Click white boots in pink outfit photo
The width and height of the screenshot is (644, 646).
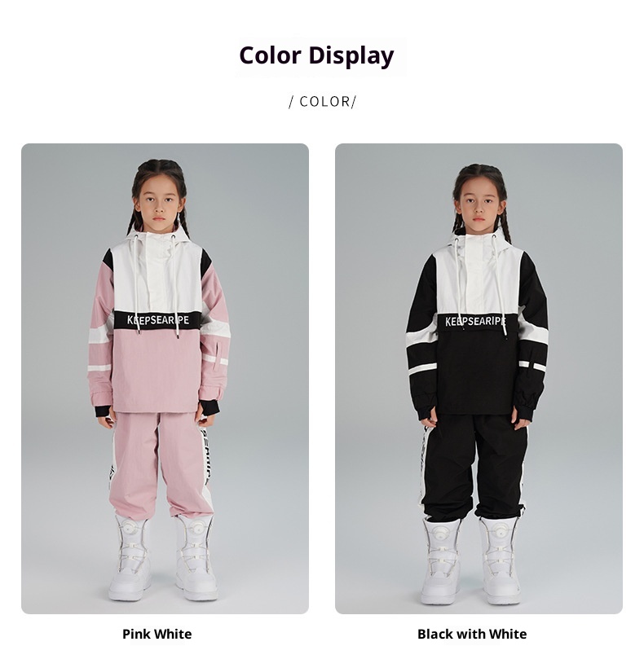pyautogui.click(x=162, y=557)
